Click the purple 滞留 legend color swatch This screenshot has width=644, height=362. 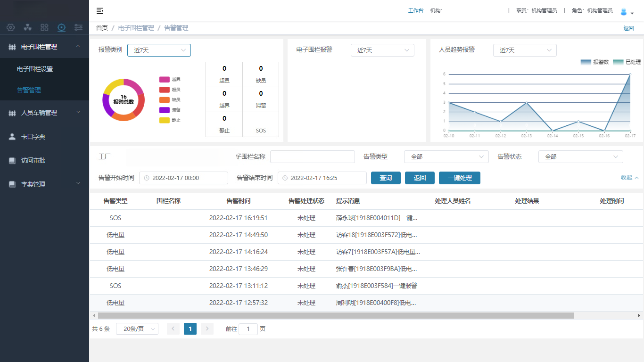(x=164, y=110)
